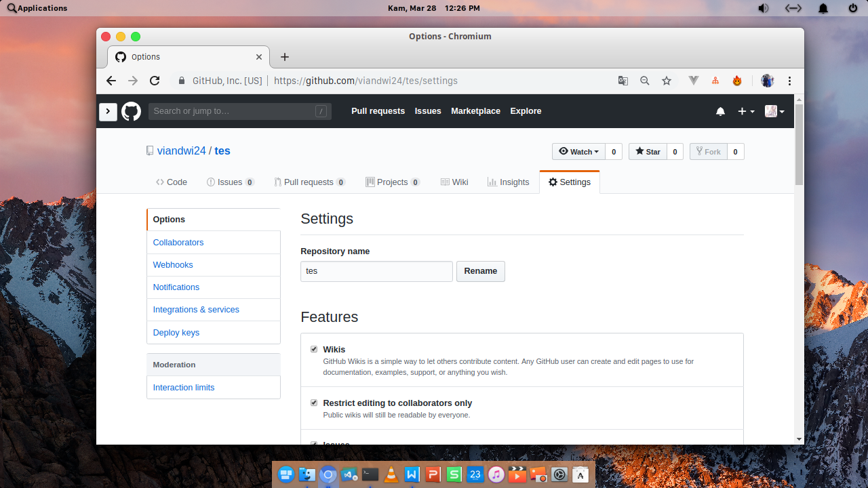Click the watchers count next to Watch

point(614,152)
